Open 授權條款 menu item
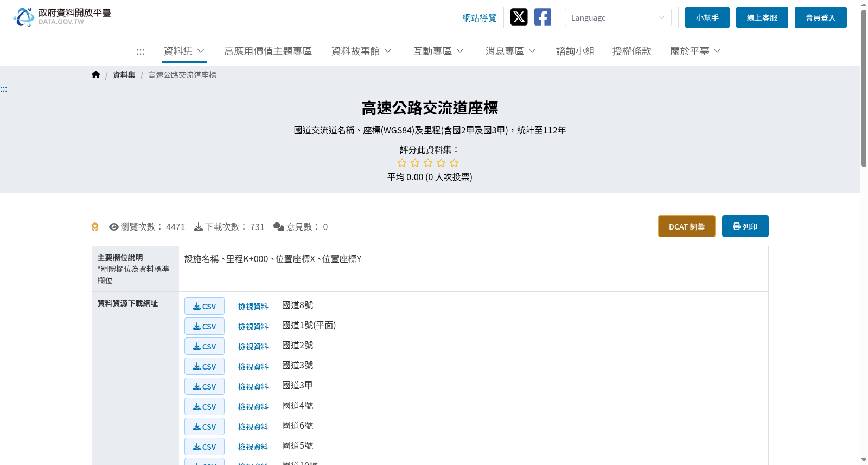 click(x=631, y=51)
